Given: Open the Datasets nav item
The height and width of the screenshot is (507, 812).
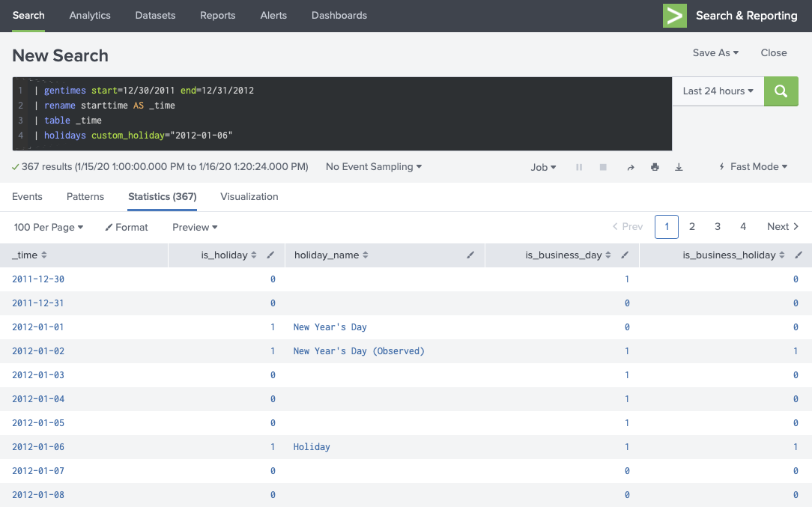Looking at the screenshot, I should pos(155,16).
